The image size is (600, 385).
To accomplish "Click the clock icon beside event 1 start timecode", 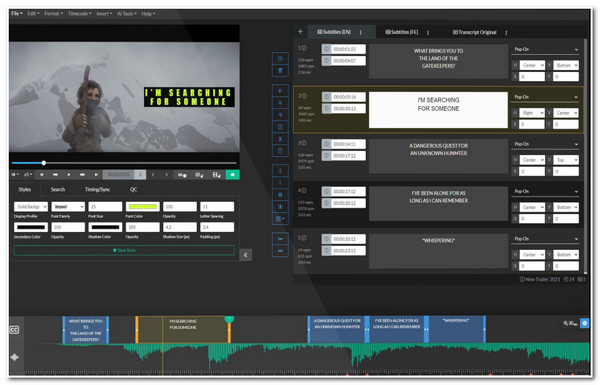I will coord(326,49).
